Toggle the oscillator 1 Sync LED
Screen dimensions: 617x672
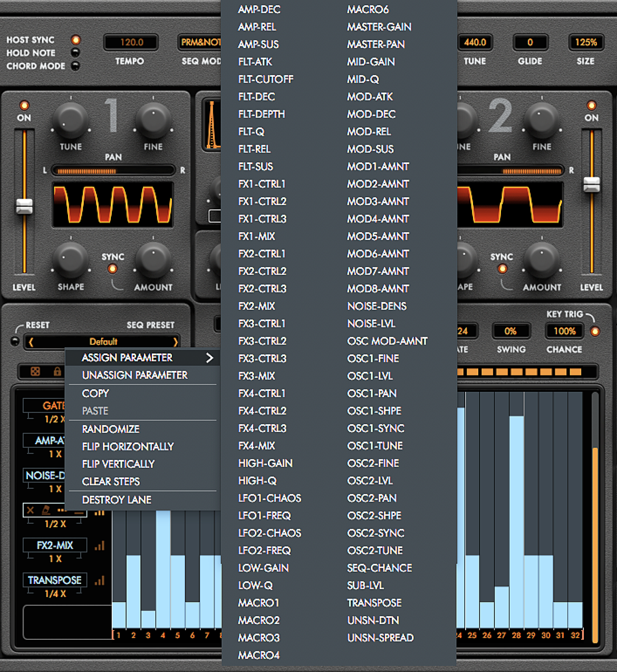(x=112, y=269)
